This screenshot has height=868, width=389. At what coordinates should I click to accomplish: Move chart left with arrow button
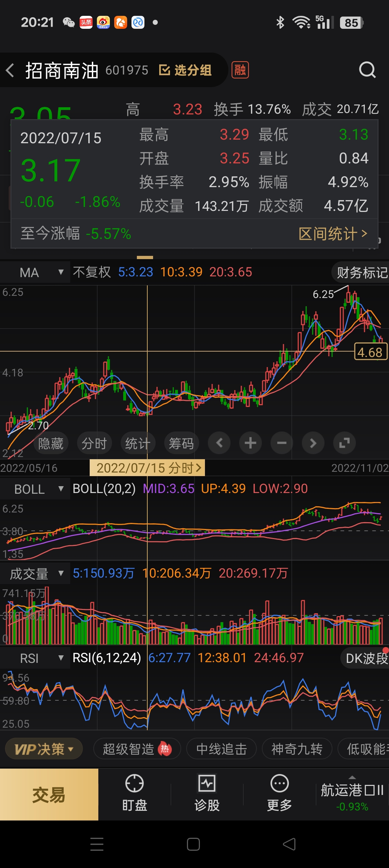[219, 443]
